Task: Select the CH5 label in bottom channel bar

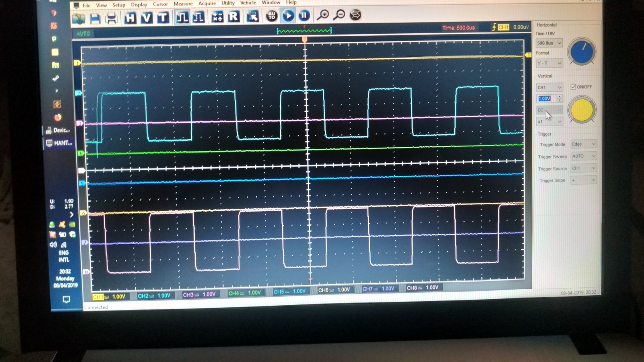Action: click(x=279, y=292)
